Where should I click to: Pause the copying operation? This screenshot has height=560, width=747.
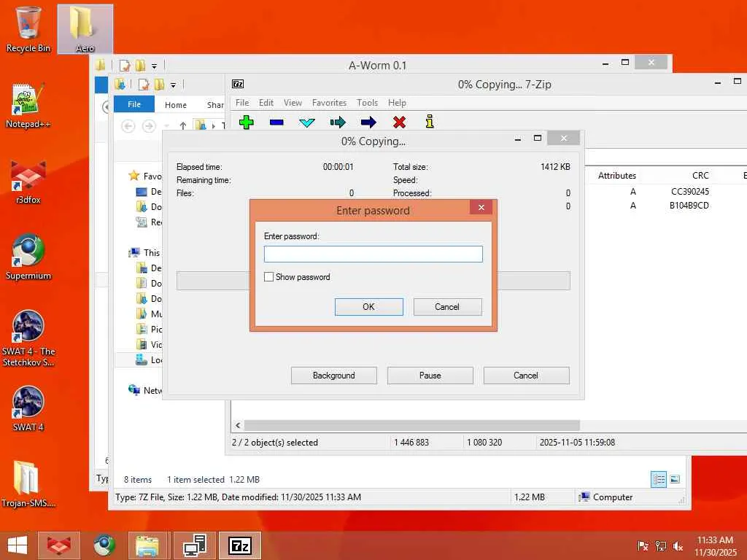tap(430, 376)
